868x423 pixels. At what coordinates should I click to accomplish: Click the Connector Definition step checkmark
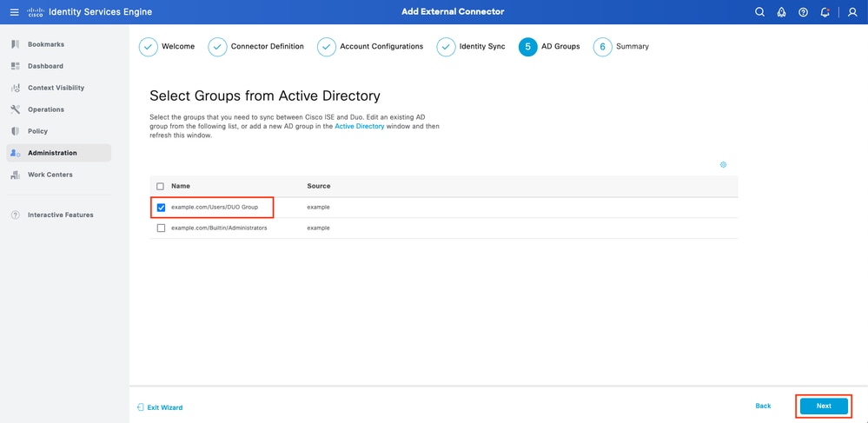(217, 47)
